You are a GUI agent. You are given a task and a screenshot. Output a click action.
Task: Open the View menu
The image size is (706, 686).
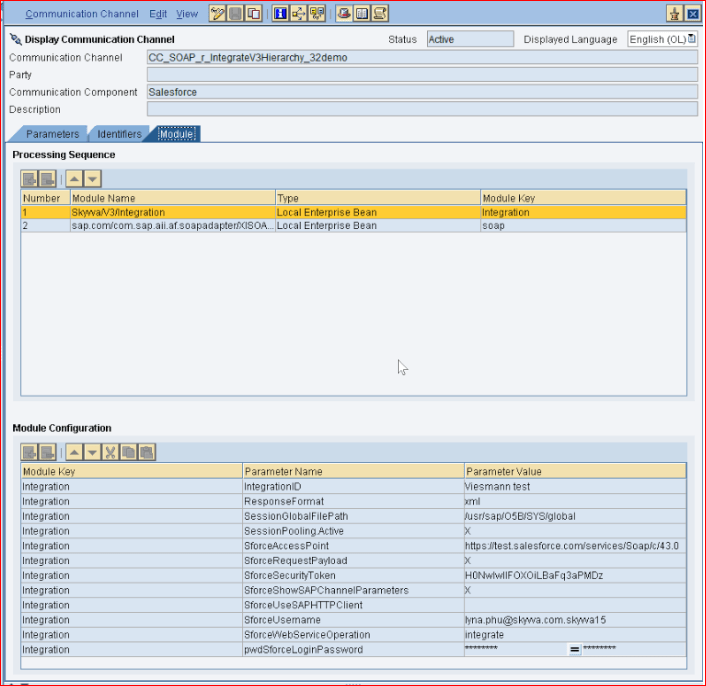click(x=187, y=14)
